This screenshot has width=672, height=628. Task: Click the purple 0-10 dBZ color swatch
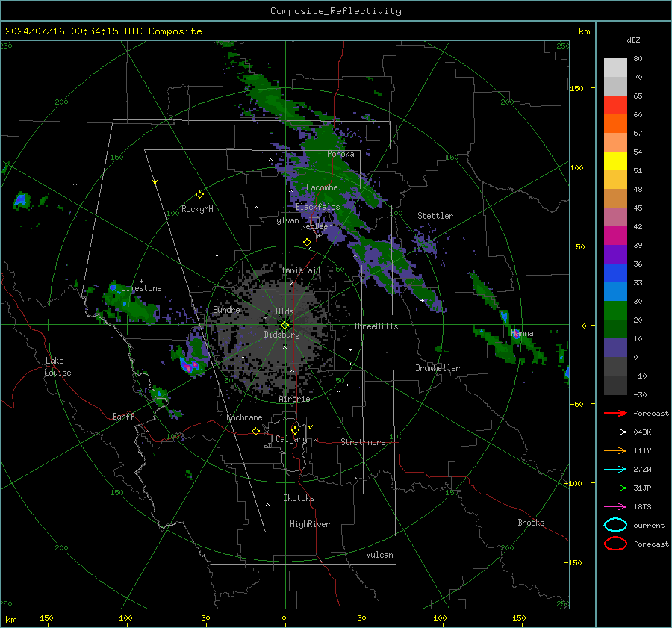point(615,348)
